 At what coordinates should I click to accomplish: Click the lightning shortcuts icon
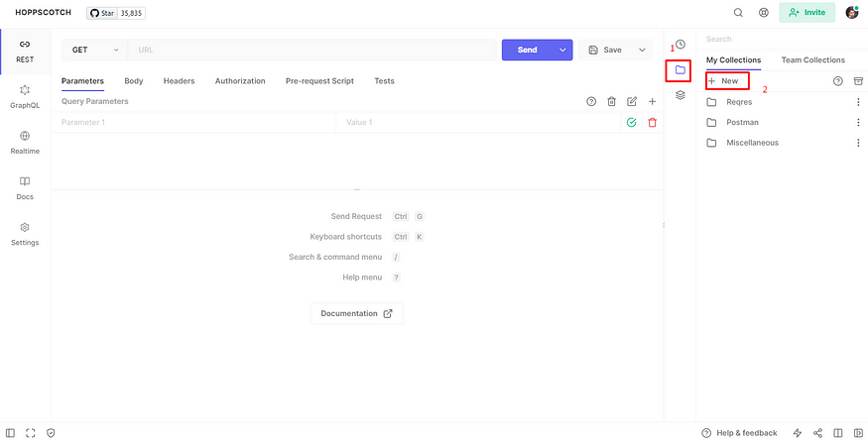tap(798, 433)
